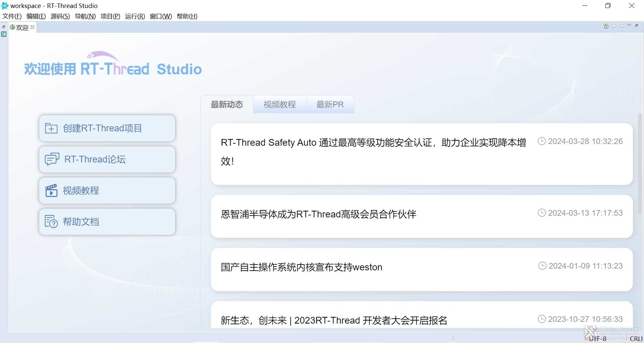Click the RT-Thread Studio app icon in title bar
This screenshot has width=644, height=343.
click(5, 5)
